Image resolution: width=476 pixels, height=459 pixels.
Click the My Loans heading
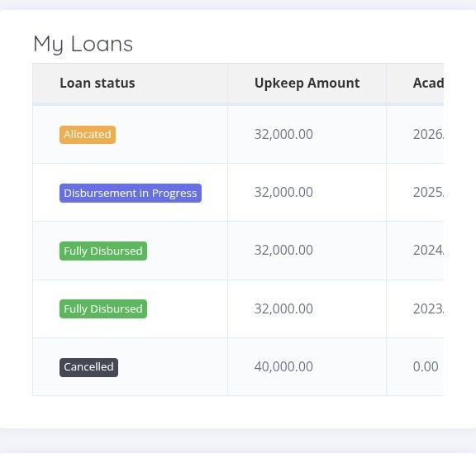[83, 45]
